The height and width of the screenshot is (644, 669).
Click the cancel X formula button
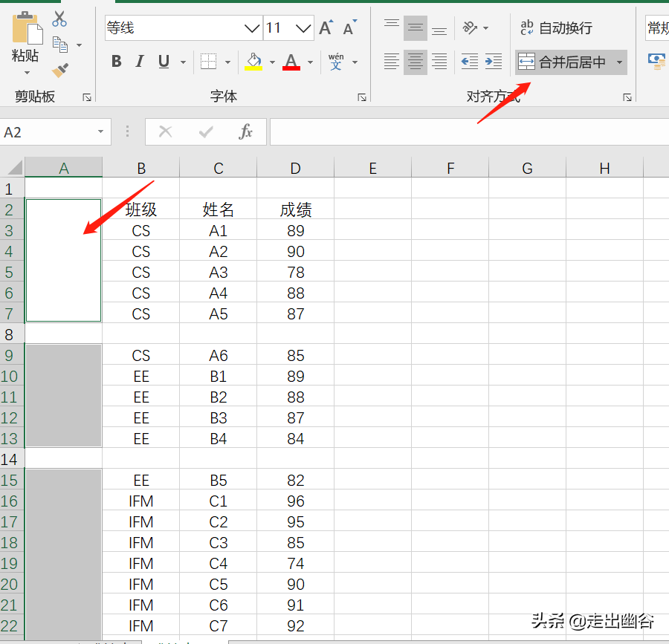point(166,131)
